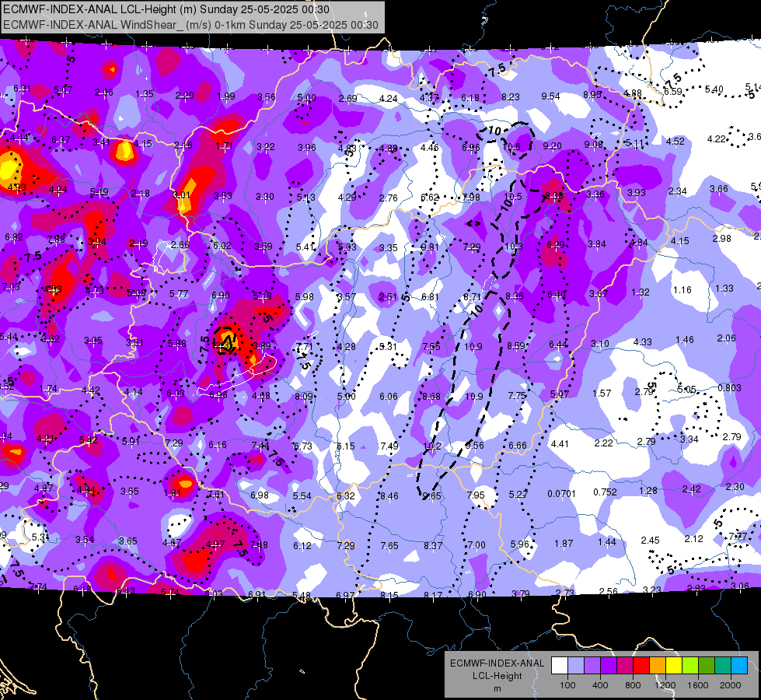This screenshot has width=761, height=700.
Task: Click the wind shear value '0.0701'
Action: point(561,494)
